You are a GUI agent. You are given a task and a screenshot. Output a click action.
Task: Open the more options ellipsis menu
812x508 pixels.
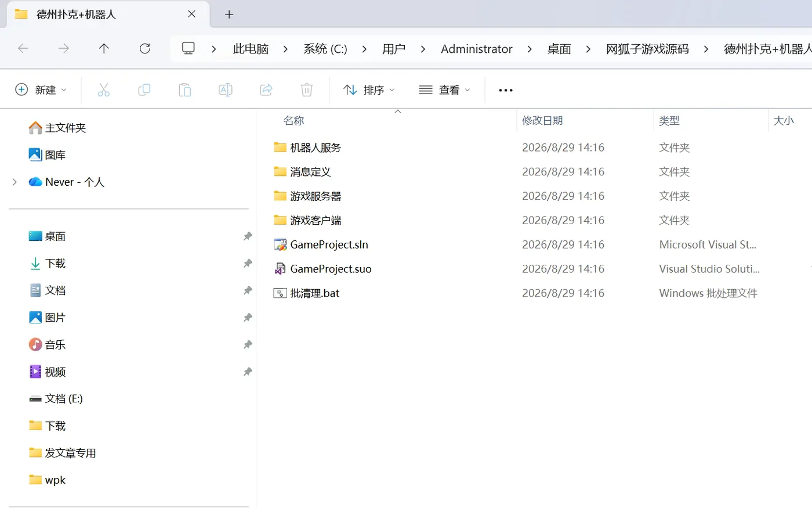(506, 90)
